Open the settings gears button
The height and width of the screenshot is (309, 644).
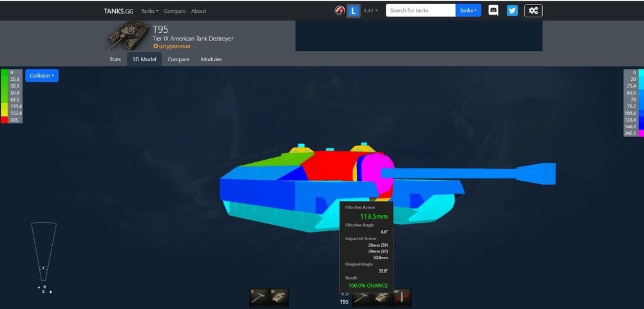coord(533,11)
